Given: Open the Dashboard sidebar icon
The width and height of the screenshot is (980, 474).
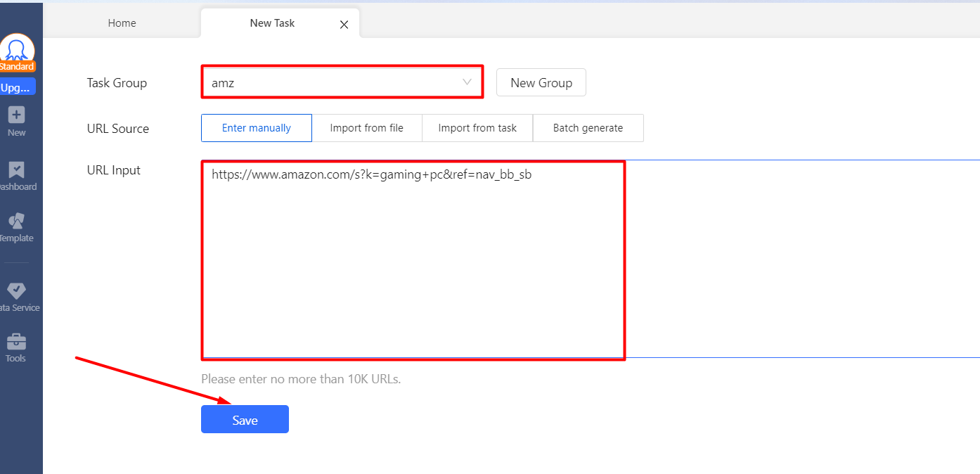Looking at the screenshot, I should point(15,174).
